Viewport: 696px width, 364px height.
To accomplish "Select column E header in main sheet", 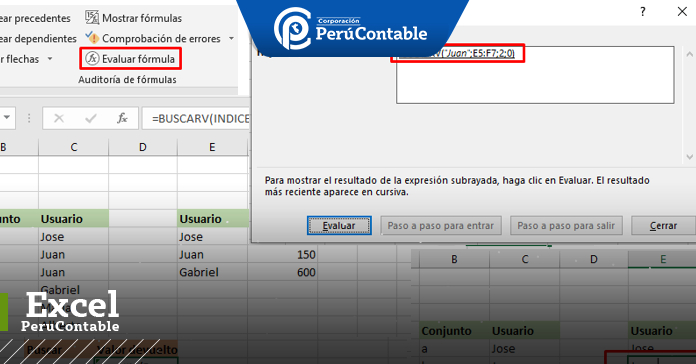I will pyautogui.click(x=212, y=147).
